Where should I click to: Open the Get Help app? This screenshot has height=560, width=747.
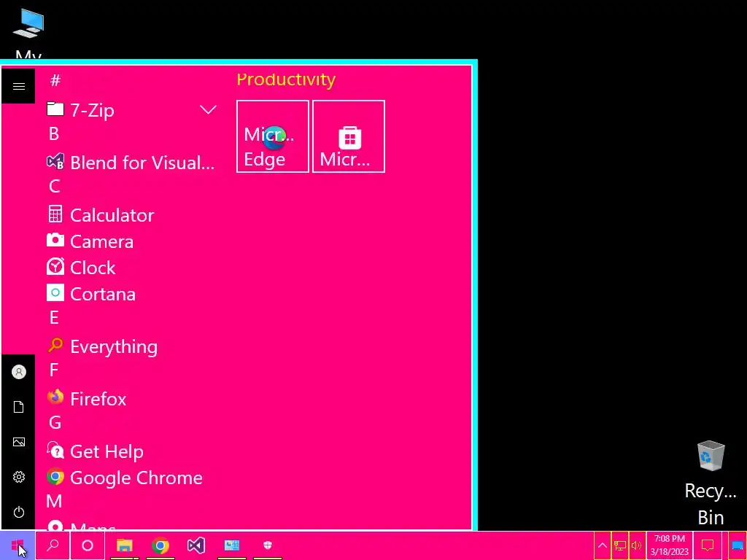tap(96, 451)
